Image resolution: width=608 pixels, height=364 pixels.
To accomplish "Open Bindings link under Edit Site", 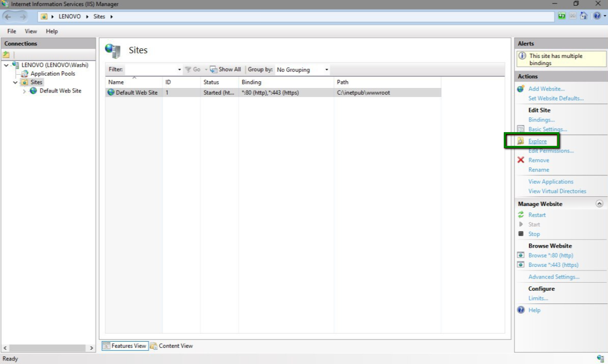I will 541,120.
